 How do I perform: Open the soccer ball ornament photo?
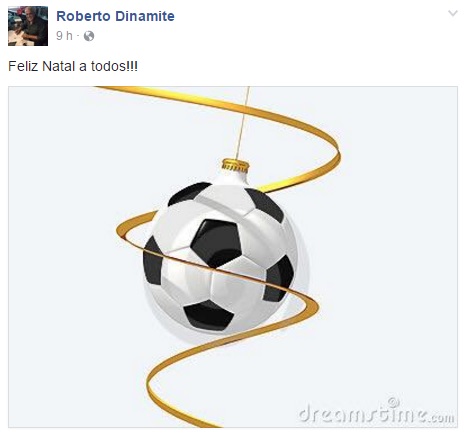coord(233,257)
